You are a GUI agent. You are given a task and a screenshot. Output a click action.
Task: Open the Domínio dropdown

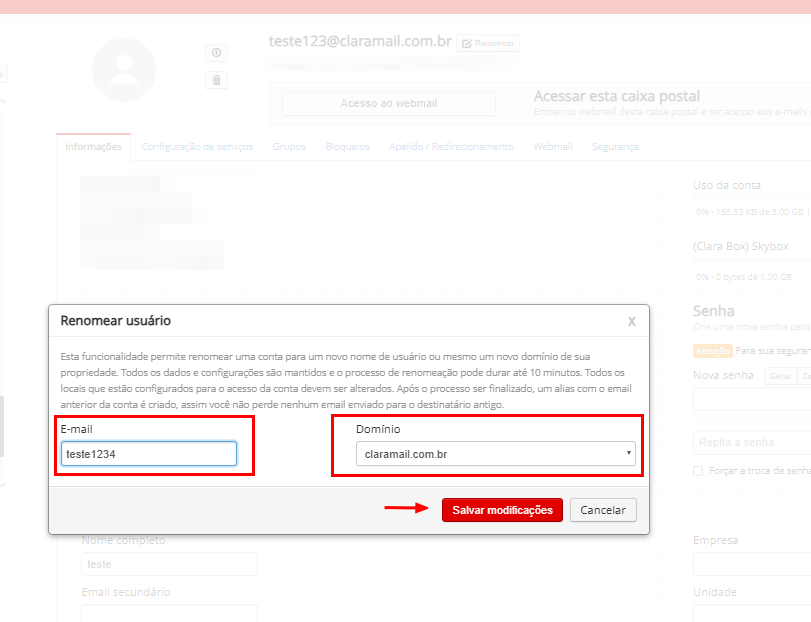(495, 454)
